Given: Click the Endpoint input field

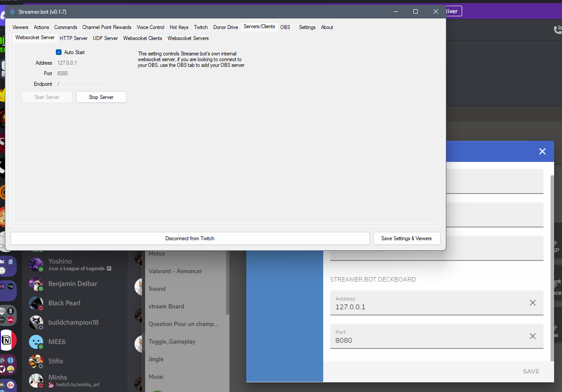Looking at the screenshot, I should coord(79,84).
